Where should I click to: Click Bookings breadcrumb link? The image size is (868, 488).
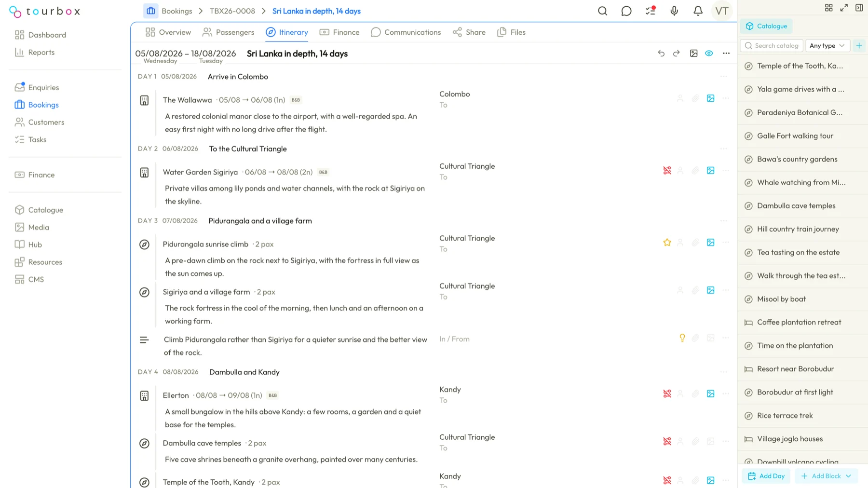(177, 11)
